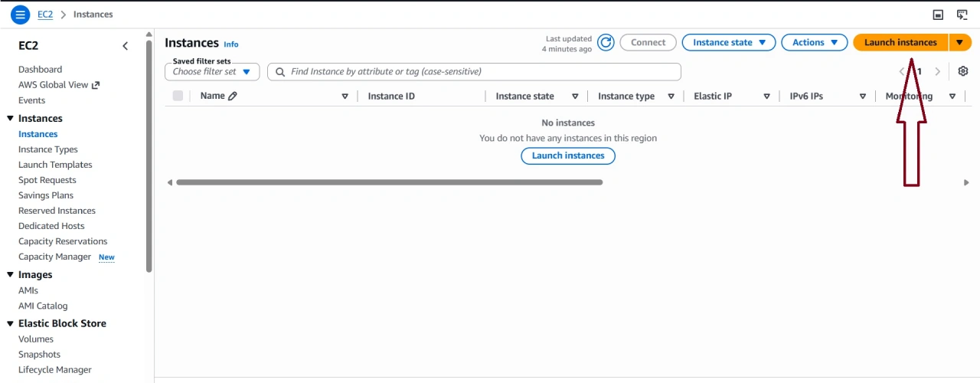The image size is (980, 383).
Task: Open Savings Plans page
Action: coord(46,195)
